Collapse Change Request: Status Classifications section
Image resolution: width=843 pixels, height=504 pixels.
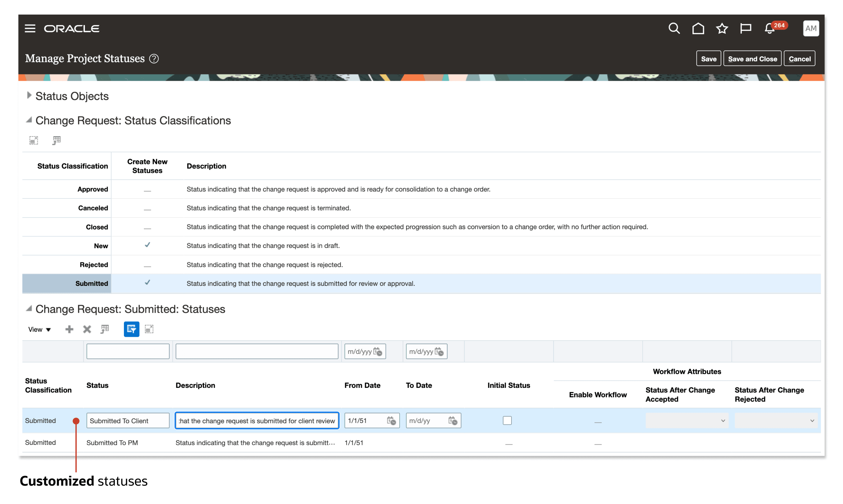[29, 120]
